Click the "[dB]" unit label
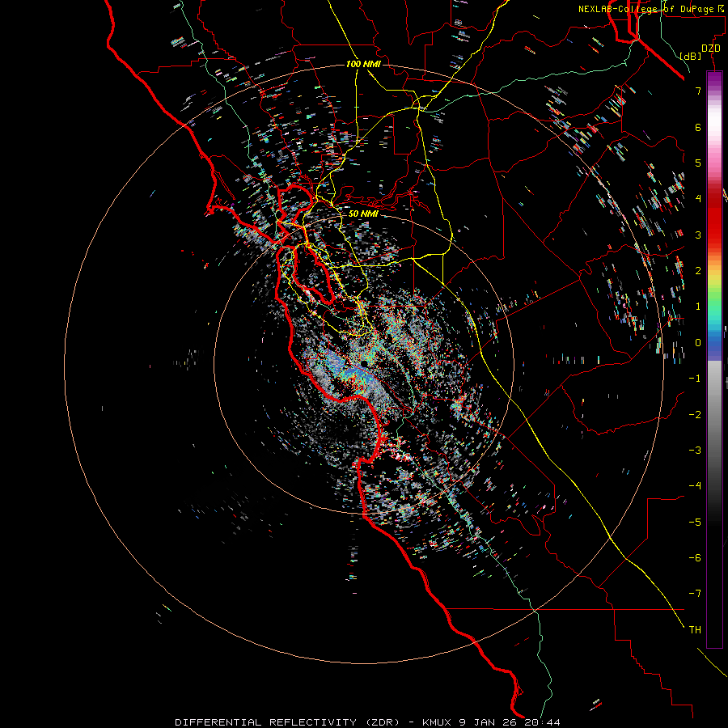Screen dimensions: 728x728 pyautogui.click(x=690, y=56)
